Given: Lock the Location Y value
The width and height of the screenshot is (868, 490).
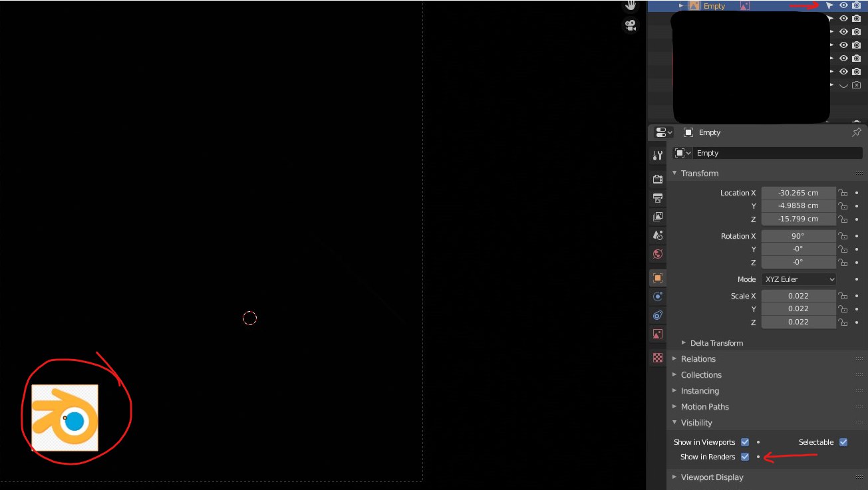Looking at the screenshot, I should (x=843, y=206).
